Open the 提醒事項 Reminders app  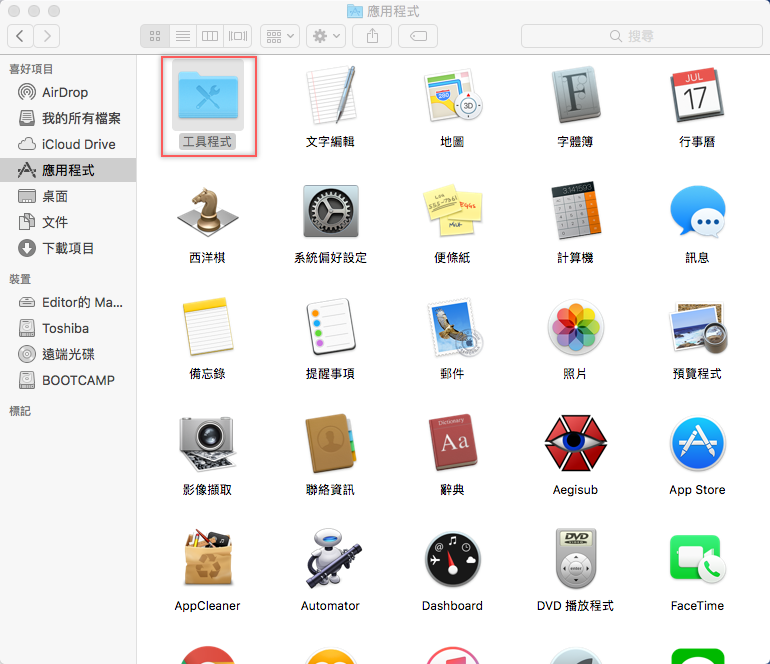coord(330,327)
